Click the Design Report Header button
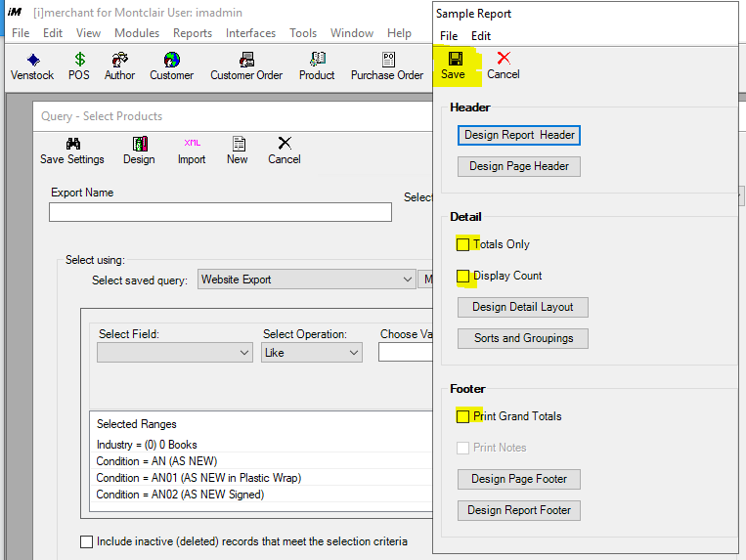The image size is (746, 560). (519, 136)
